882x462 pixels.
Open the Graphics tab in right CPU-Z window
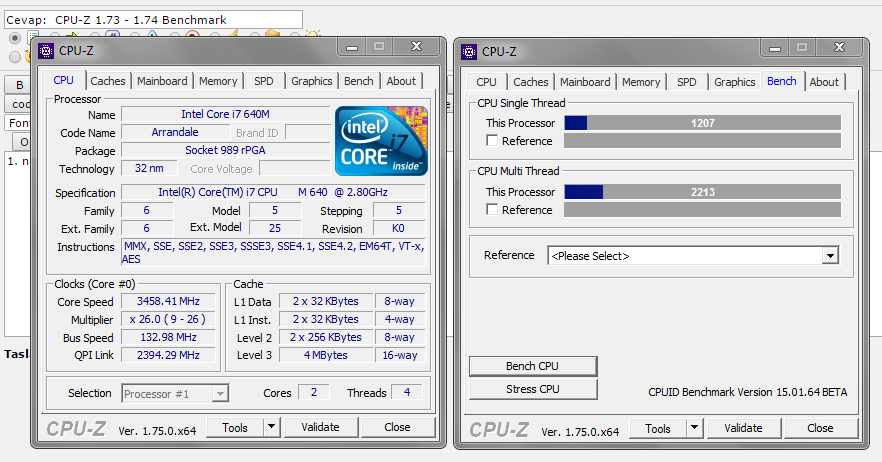tap(735, 82)
